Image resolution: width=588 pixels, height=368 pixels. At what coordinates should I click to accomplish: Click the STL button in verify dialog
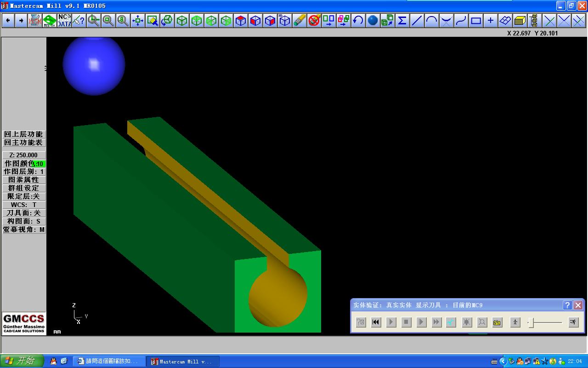497,322
